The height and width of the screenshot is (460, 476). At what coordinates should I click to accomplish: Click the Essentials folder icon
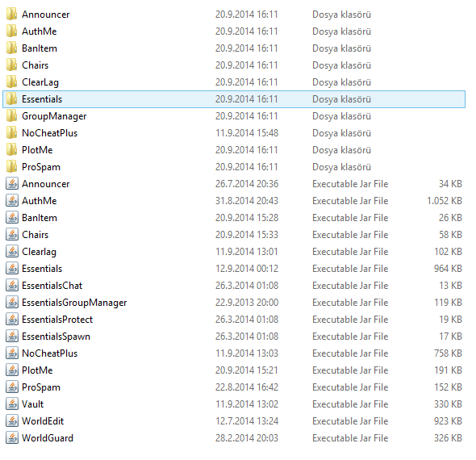tap(11, 99)
